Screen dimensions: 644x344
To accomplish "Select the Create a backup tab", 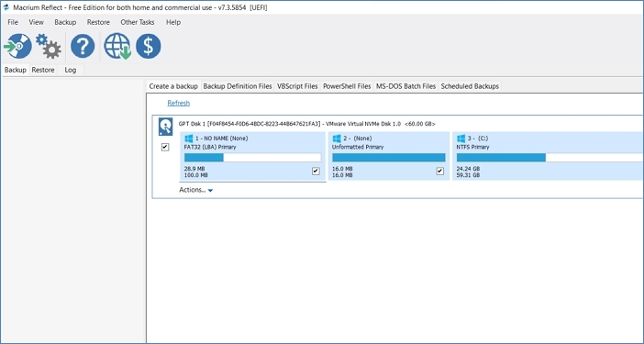I will pos(173,86).
